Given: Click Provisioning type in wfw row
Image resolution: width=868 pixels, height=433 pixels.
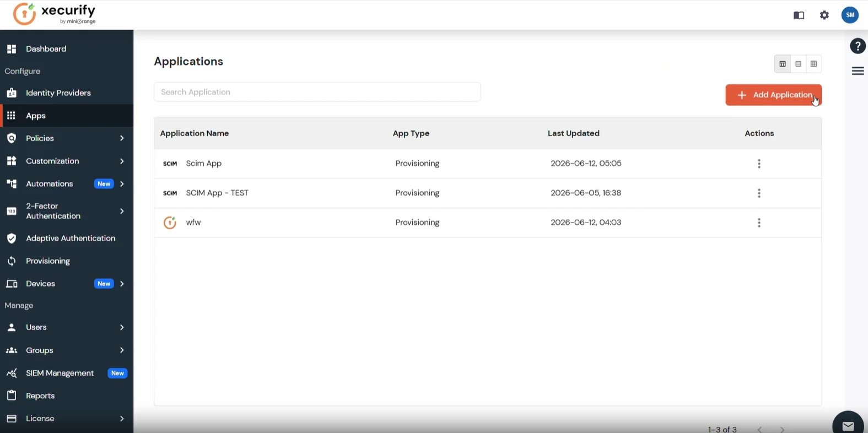Looking at the screenshot, I should [417, 223].
